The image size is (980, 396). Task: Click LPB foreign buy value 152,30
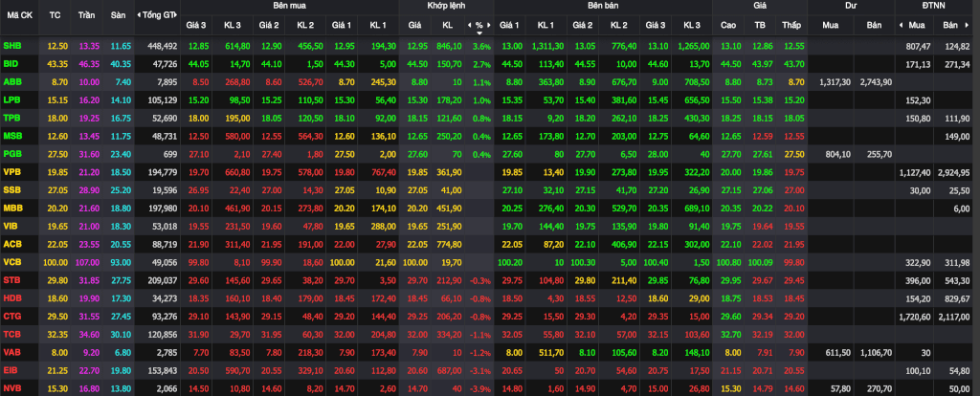tap(918, 99)
